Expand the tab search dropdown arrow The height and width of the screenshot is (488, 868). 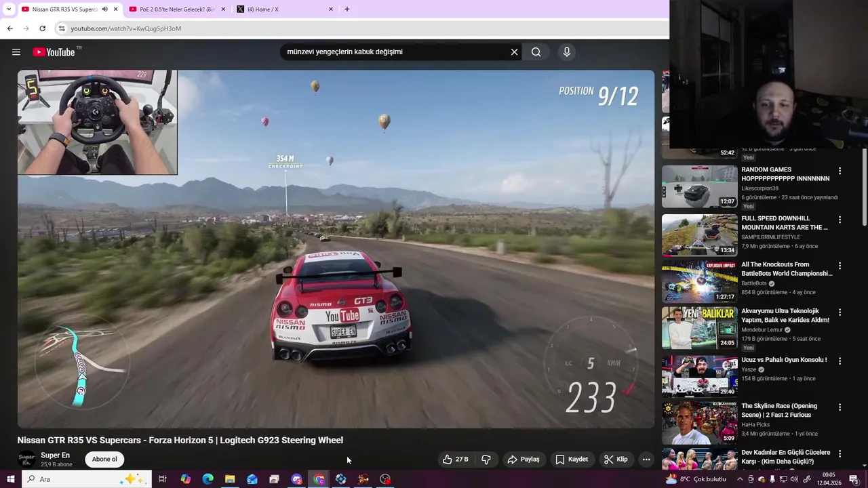(x=9, y=9)
